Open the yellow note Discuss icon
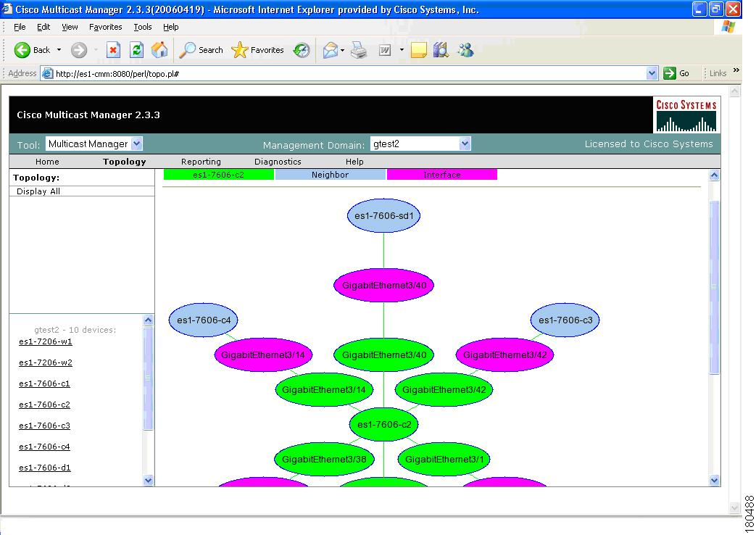The image size is (756, 535). click(x=418, y=50)
